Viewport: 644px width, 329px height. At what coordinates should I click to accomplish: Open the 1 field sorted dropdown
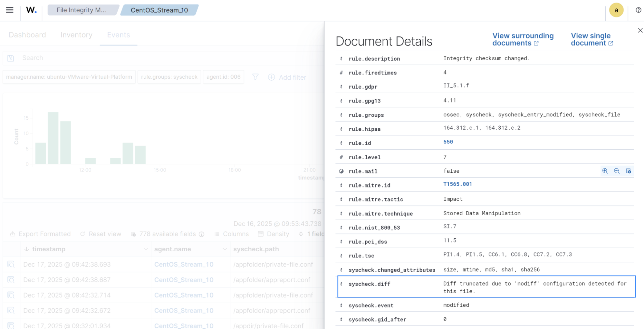314,234
